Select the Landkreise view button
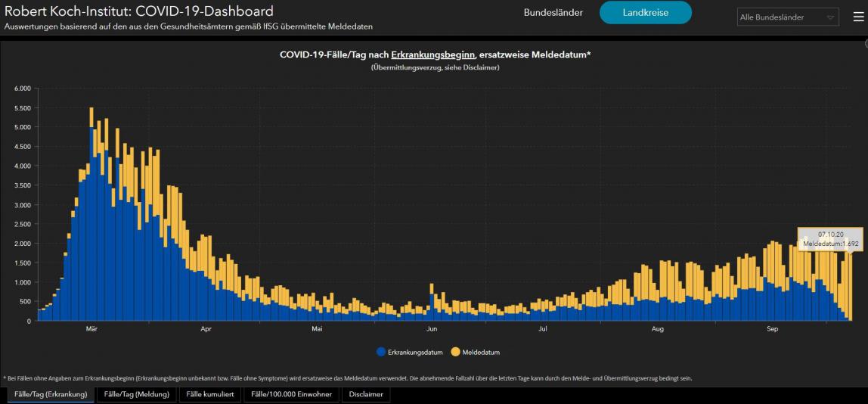 point(645,13)
